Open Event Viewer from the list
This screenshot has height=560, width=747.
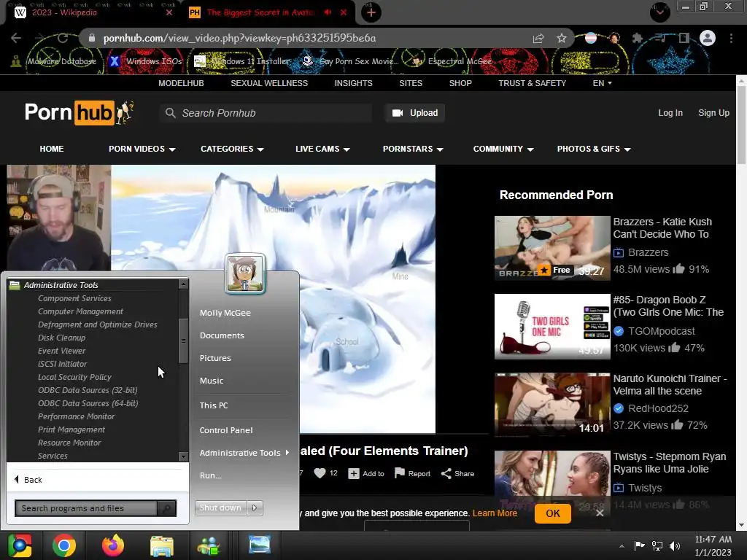click(62, 351)
